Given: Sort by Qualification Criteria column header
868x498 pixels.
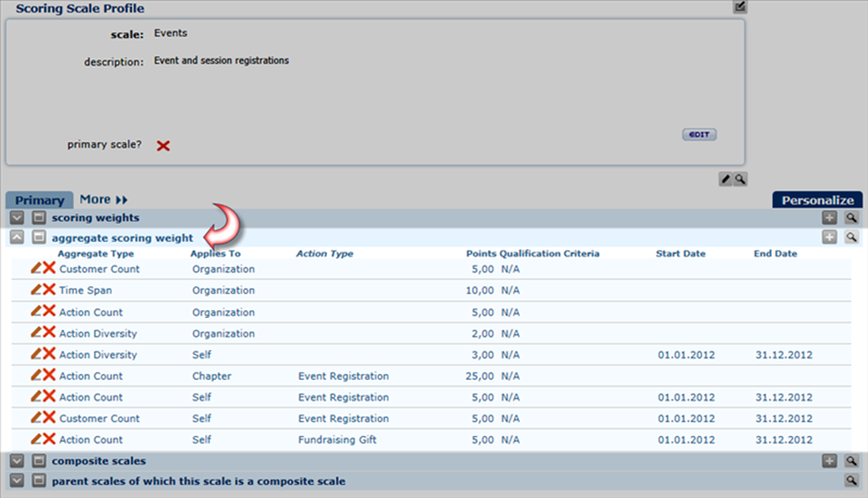Looking at the screenshot, I should [x=549, y=254].
